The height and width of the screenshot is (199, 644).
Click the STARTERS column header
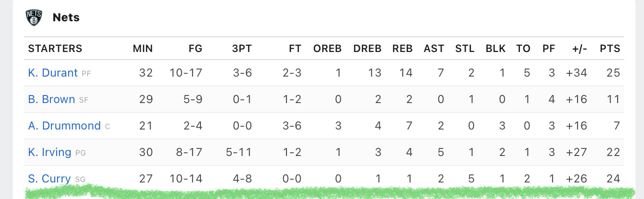point(55,48)
